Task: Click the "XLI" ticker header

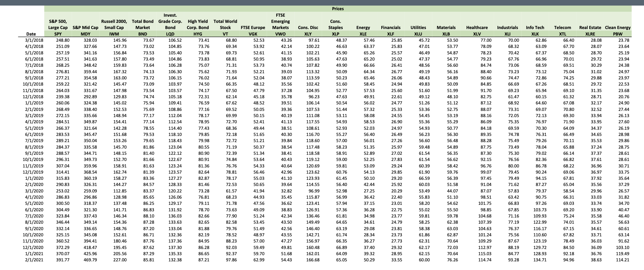Action: (507, 34)
